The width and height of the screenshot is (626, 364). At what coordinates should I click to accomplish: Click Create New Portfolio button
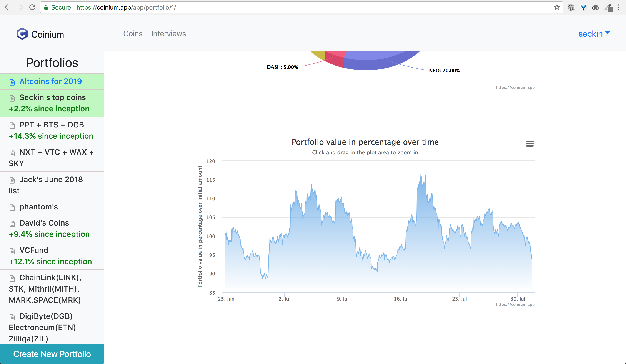(x=52, y=354)
